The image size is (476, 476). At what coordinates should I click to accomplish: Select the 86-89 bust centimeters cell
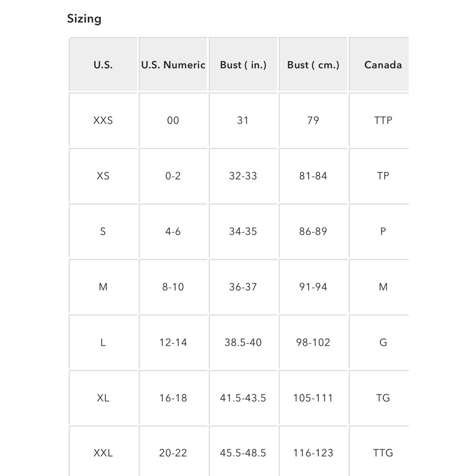click(x=313, y=231)
